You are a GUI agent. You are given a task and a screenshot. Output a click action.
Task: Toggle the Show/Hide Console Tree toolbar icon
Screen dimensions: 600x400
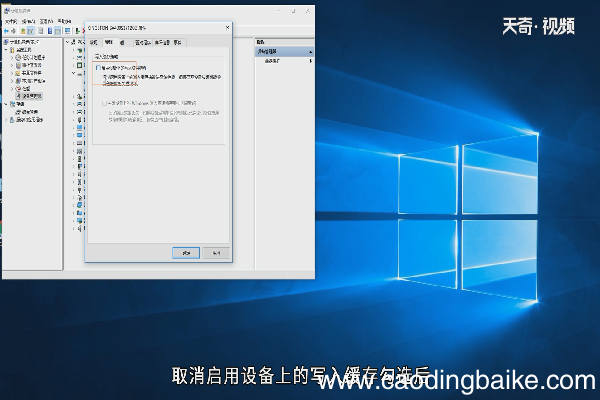coord(31,31)
